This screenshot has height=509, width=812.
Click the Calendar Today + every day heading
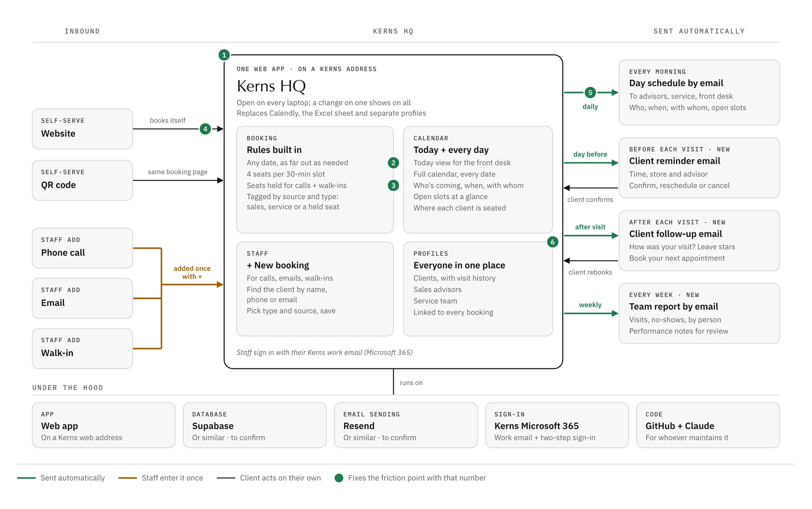click(451, 150)
